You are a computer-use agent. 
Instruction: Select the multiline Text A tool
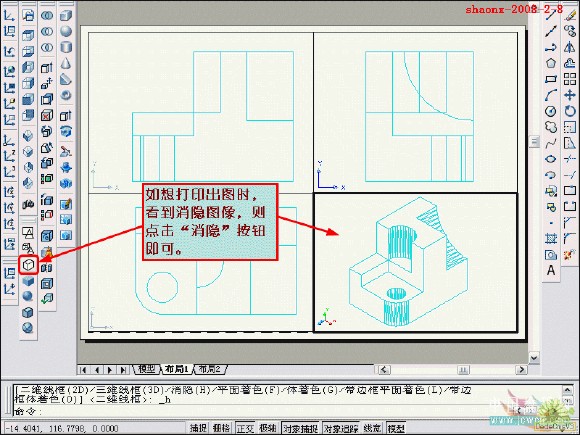click(x=551, y=270)
